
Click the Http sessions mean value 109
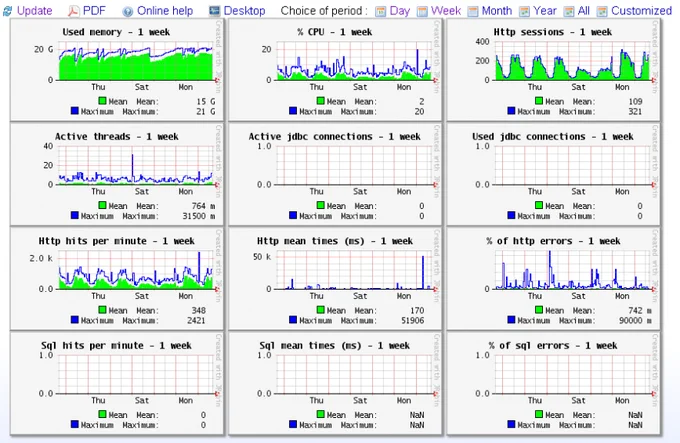(x=635, y=102)
